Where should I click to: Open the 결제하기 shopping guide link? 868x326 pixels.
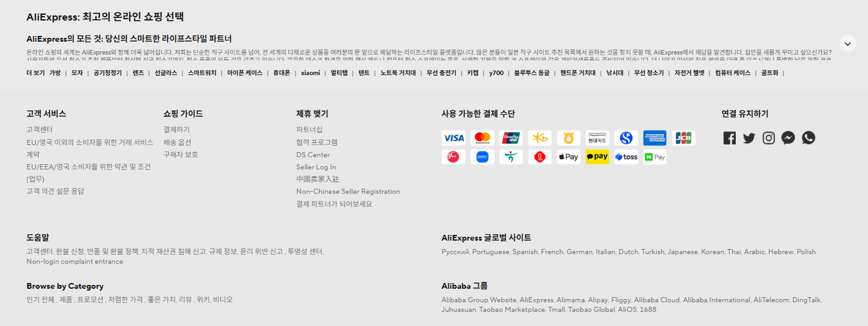pyautogui.click(x=177, y=130)
